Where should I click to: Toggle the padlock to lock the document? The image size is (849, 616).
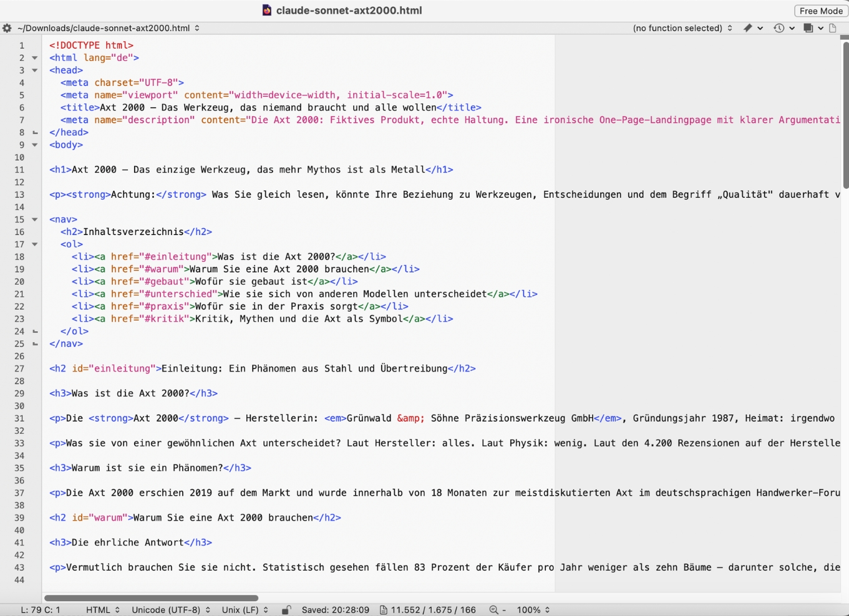coord(286,610)
